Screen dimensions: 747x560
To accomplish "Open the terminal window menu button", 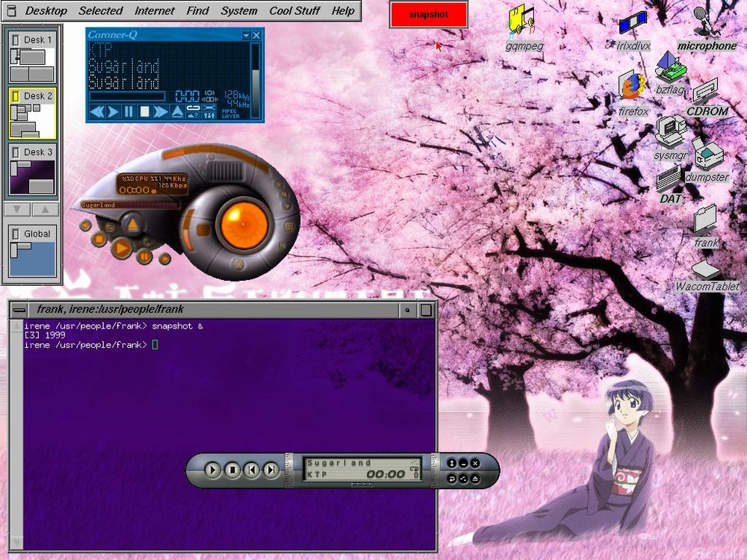I will tap(19, 310).
